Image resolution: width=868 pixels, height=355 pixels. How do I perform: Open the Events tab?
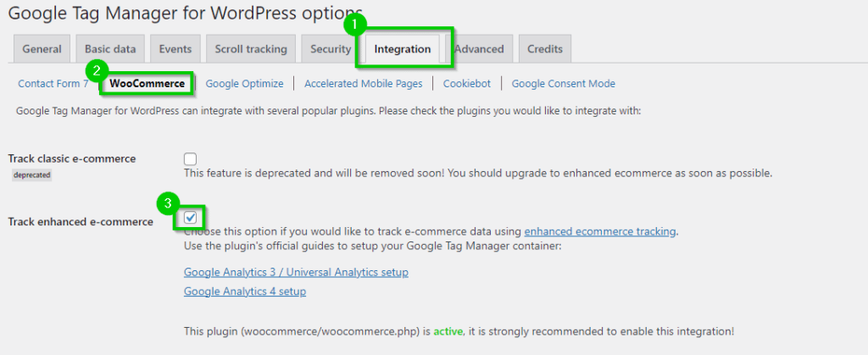coord(175,48)
